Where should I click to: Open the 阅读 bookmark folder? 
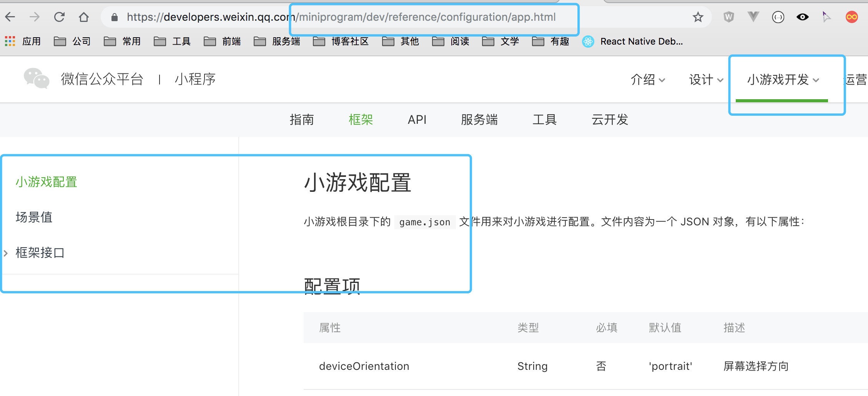point(451,41)
